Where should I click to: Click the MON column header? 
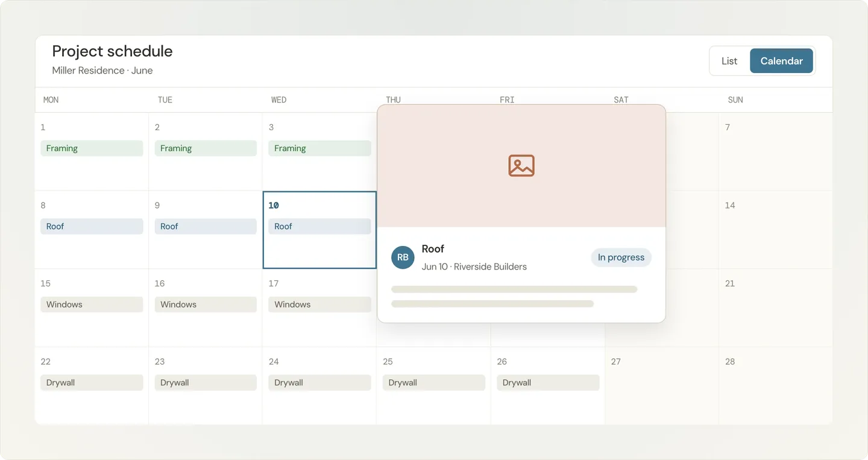coord(51,100)
